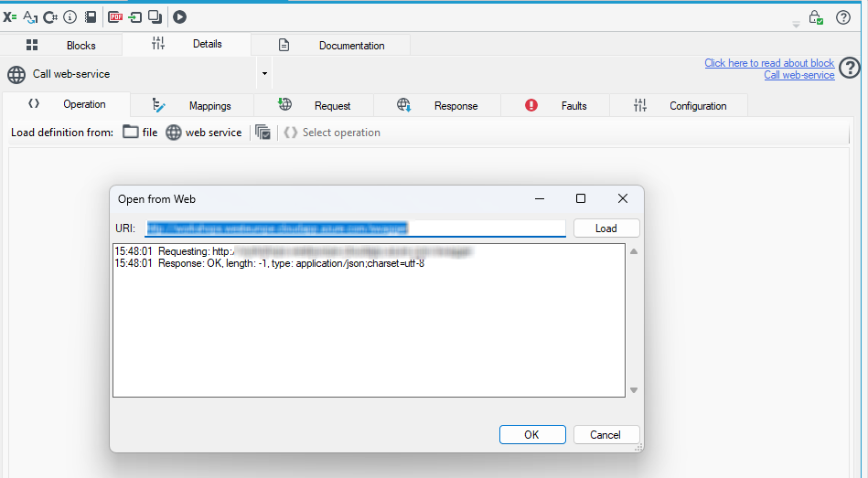The image size is (868, 478).
Task: Click log area scrollbar down arrow
Action: click(x=634, y=390)
